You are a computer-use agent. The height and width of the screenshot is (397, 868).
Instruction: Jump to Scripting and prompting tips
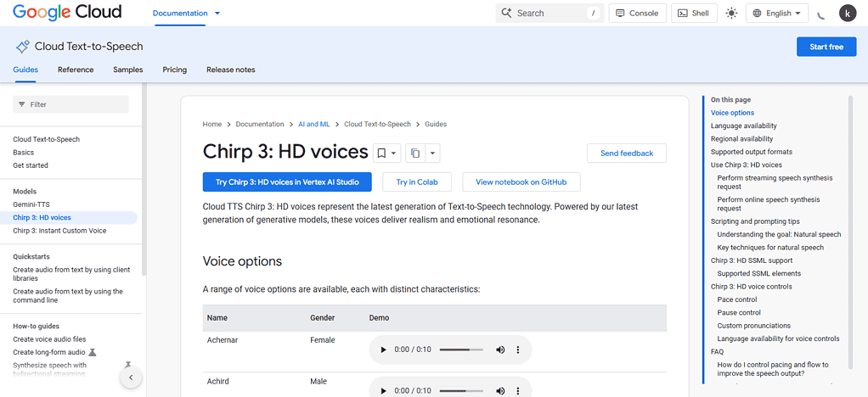coord(755,221)
